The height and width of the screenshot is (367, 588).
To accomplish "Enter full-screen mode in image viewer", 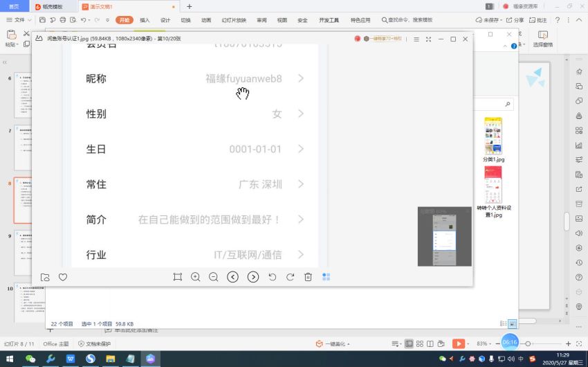I will pos(428,39).
